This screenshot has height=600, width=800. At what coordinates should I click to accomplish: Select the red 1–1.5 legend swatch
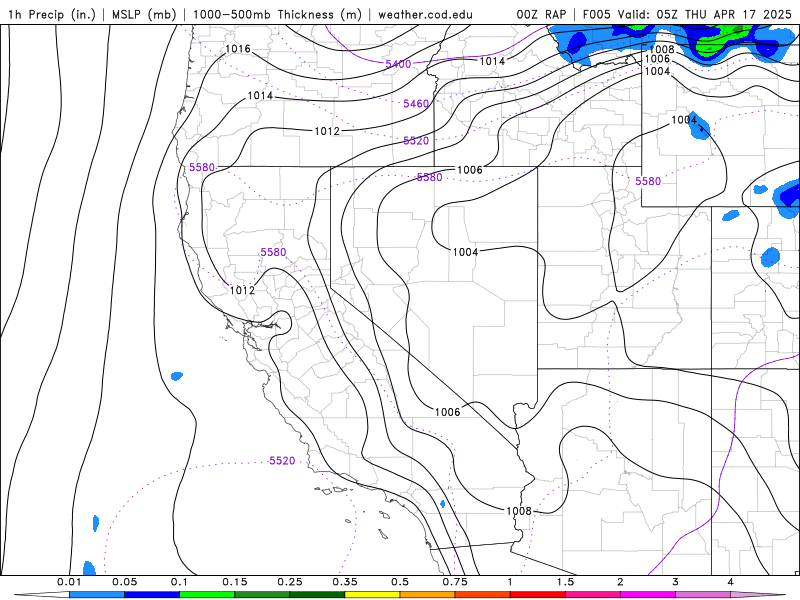538,595
